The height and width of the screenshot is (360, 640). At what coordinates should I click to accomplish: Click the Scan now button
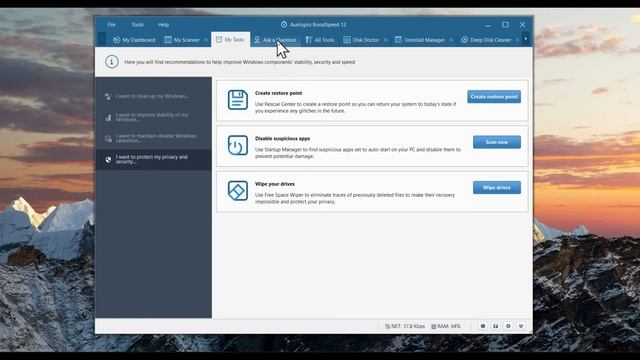[x=497, y=142]
